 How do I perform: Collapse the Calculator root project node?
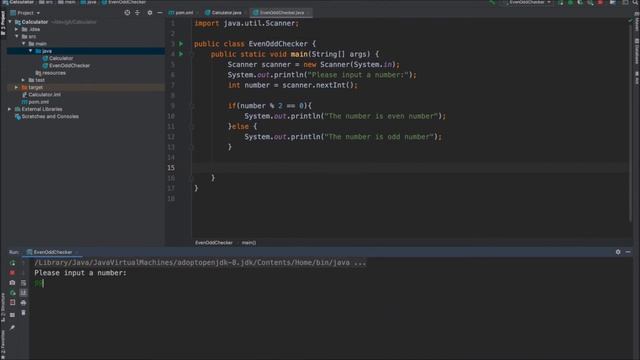pos(10,22)
